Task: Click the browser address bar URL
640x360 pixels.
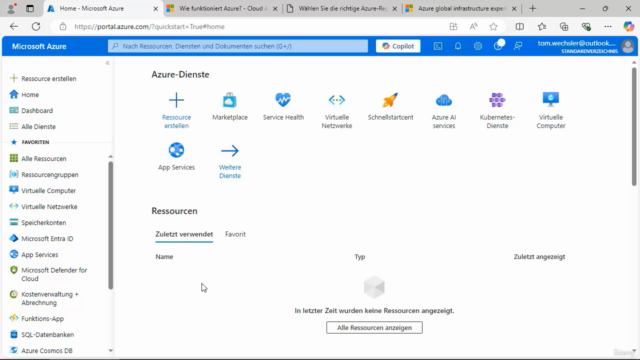Action: (149, 27)
